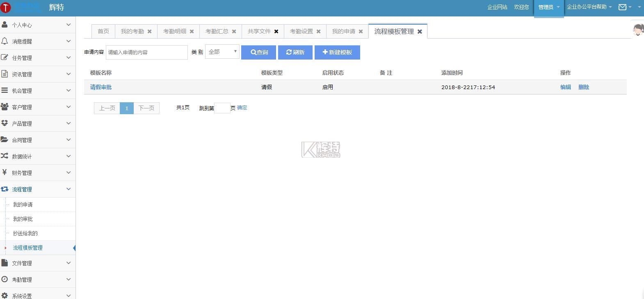Open the 类别 dropdown showing 全部
Image resolution: width=644 pixels, height=299 pixels.
(x=222, y=52)
